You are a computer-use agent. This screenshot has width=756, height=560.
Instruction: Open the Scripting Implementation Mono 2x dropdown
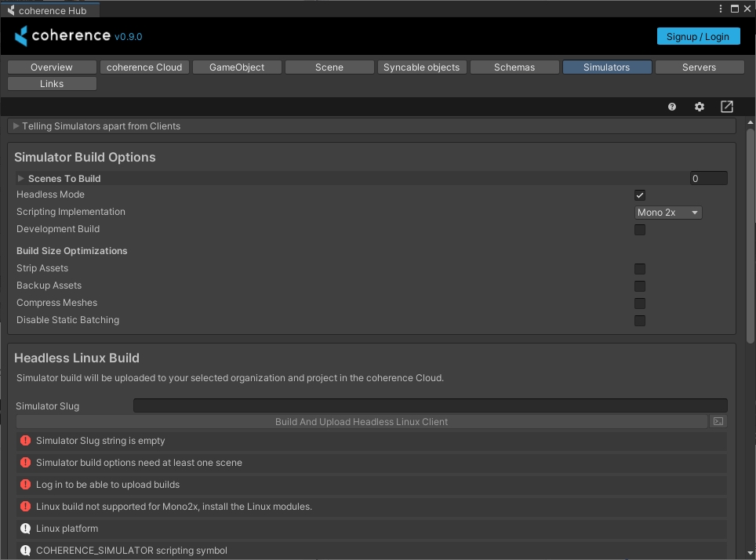668,213
